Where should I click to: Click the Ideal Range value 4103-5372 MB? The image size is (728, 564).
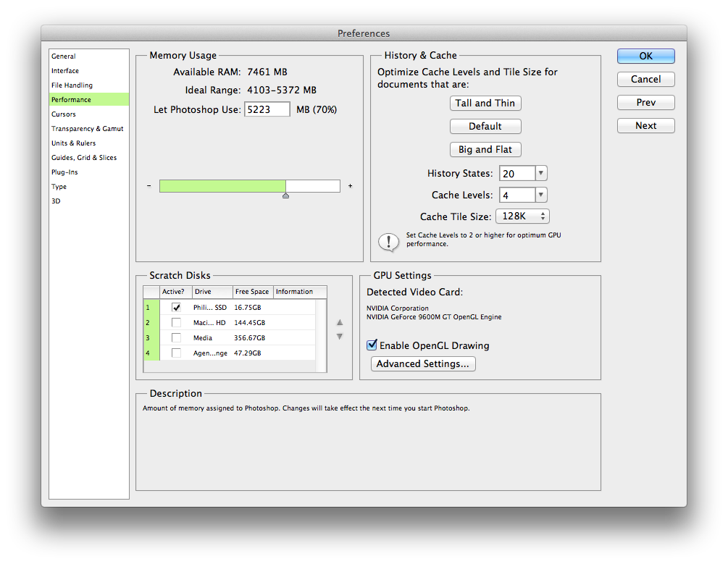coord(281,91)
